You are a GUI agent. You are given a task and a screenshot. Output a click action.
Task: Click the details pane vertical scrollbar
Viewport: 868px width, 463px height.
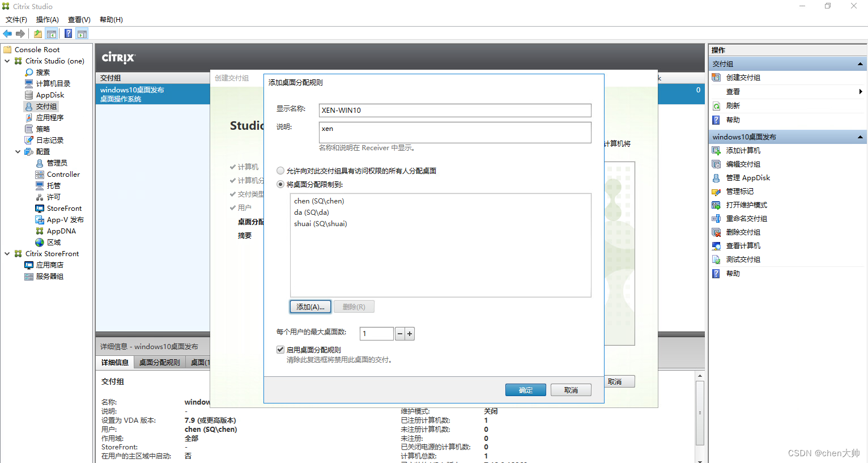700,413
